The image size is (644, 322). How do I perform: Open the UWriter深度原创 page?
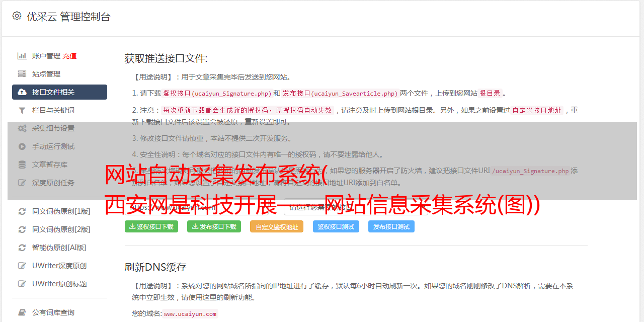pos(59,266)
